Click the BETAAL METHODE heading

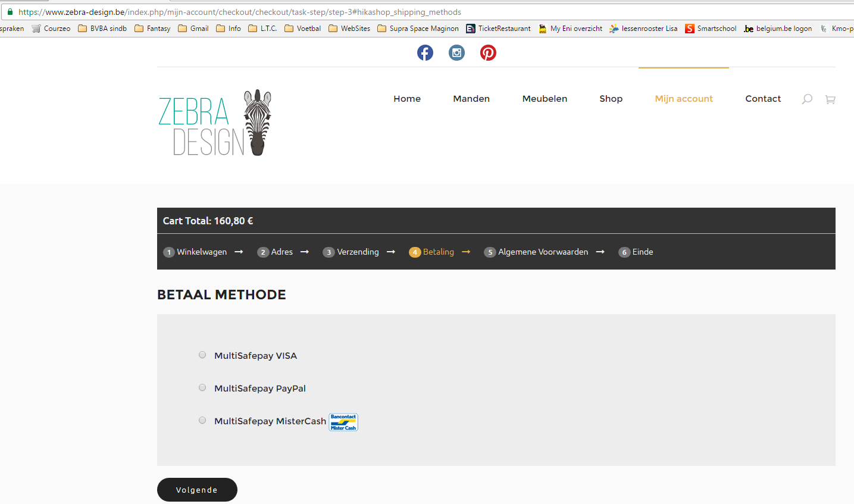coord(221,295)
